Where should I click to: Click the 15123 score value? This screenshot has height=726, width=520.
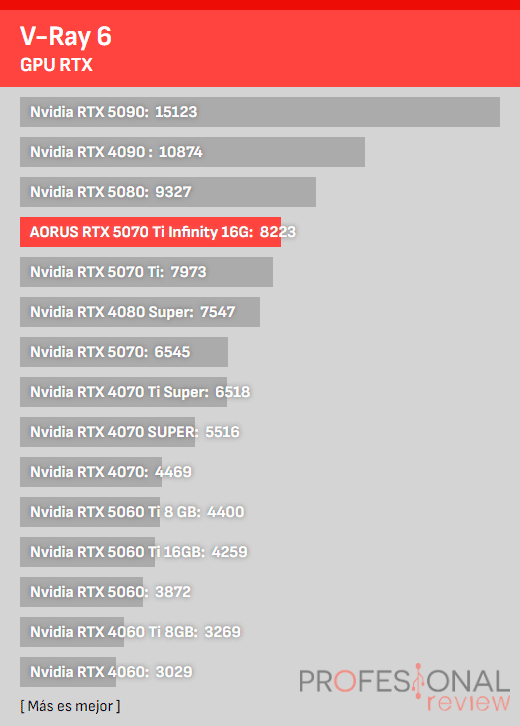(176, 112)
